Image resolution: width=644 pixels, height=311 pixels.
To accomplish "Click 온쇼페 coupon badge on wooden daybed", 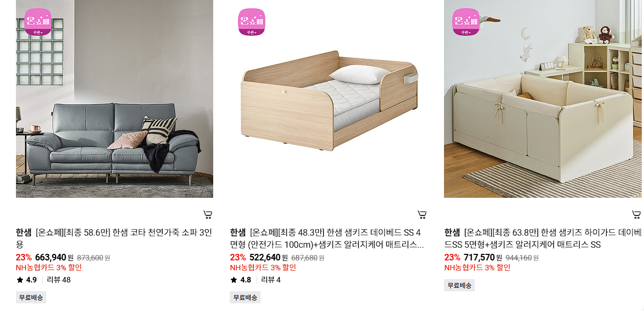I will [x=252, y=22].
